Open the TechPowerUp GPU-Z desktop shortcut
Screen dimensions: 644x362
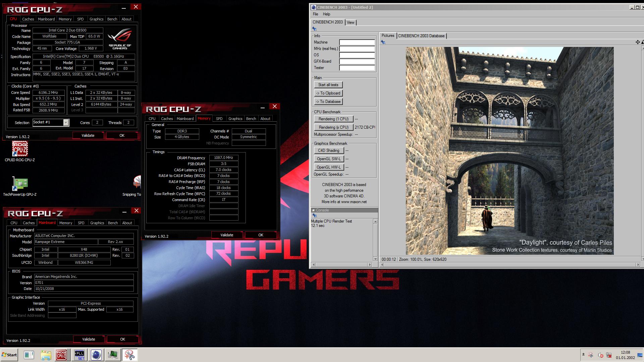coord(20,186)
